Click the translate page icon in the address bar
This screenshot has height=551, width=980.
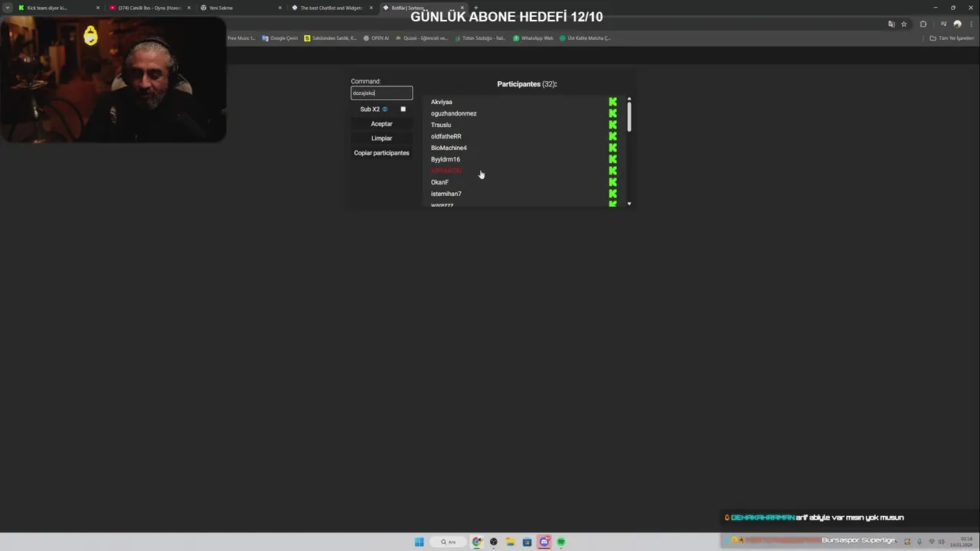pos(891,24)
